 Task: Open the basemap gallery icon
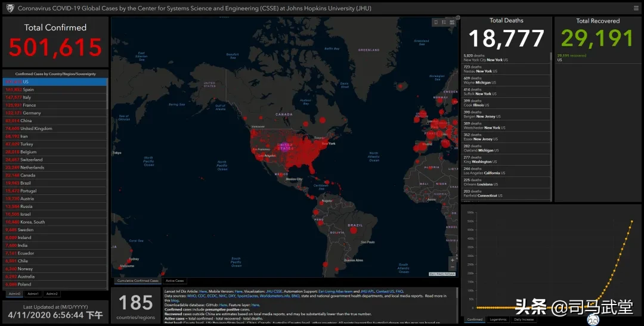click(452, 22)
